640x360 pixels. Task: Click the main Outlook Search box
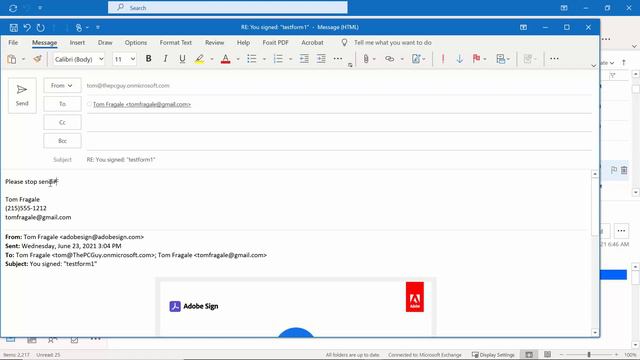click(228, 7)
